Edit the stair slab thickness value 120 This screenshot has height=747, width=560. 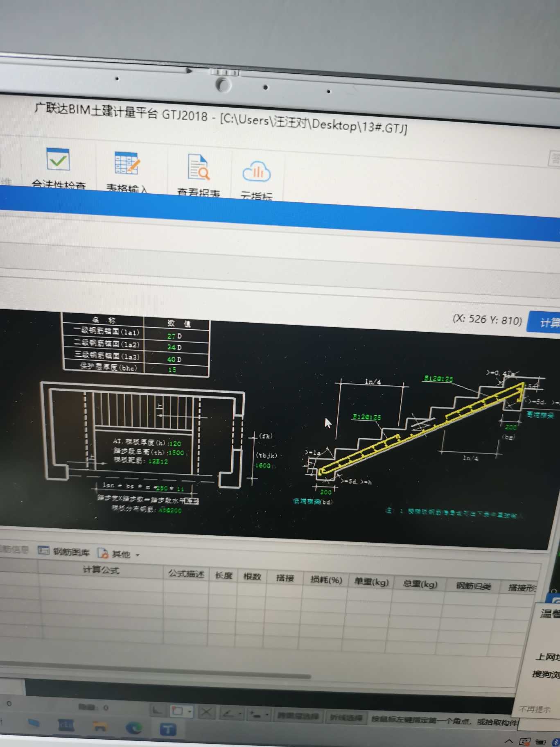[x=174, y=444]
